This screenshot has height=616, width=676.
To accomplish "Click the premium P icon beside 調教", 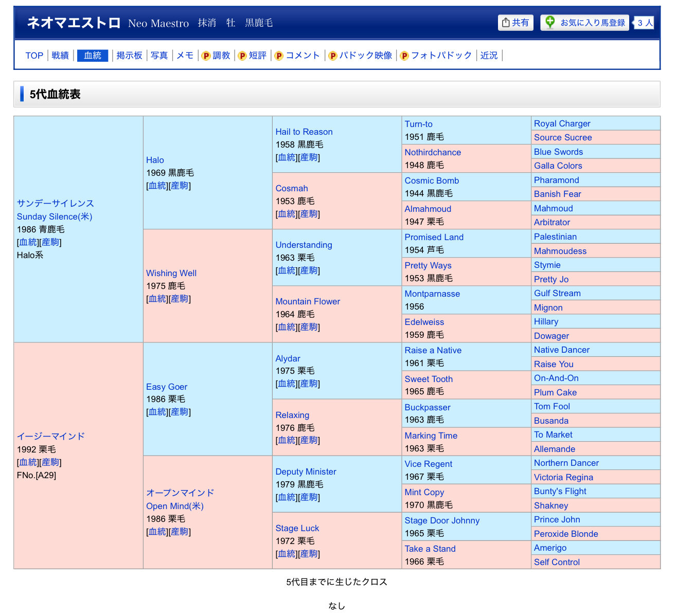I will [206, 56].
